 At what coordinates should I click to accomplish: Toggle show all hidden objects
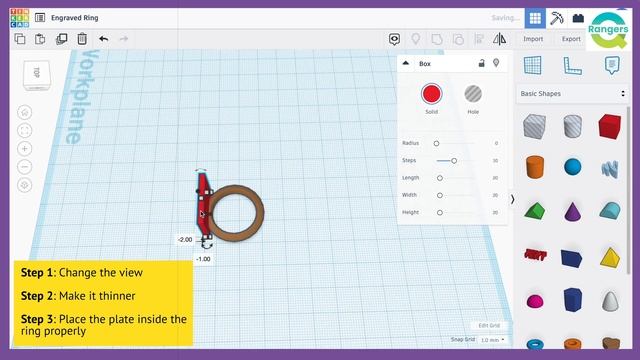[x=394, y=39]
